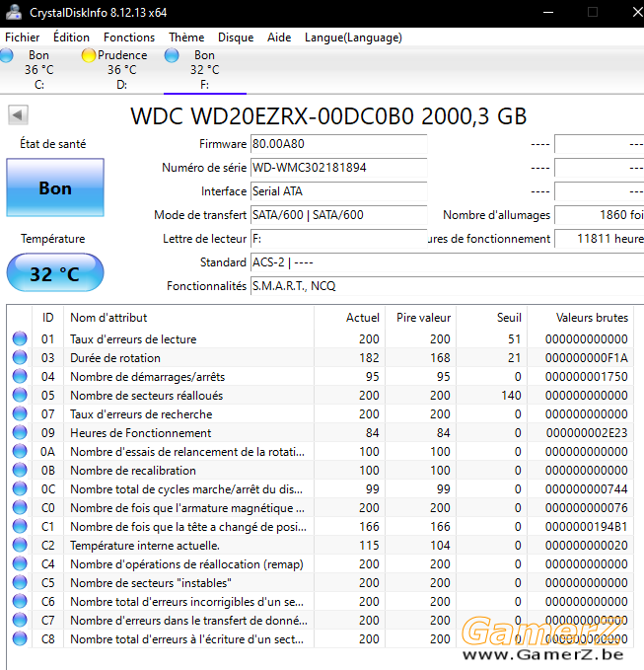This screenshot has height=670, width=644.
Task: Click the Valeurs brutes column header
Action: [580, 318]
